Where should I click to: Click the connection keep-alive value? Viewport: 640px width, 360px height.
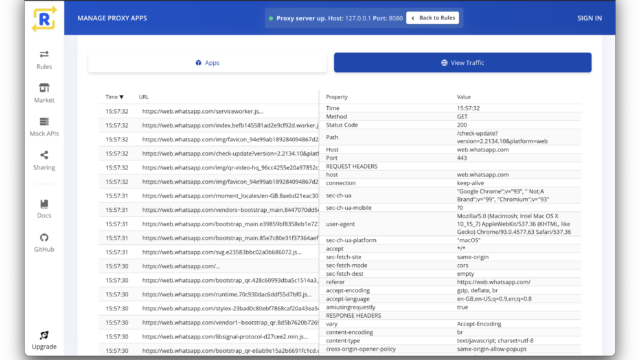(x=470, y=183)
